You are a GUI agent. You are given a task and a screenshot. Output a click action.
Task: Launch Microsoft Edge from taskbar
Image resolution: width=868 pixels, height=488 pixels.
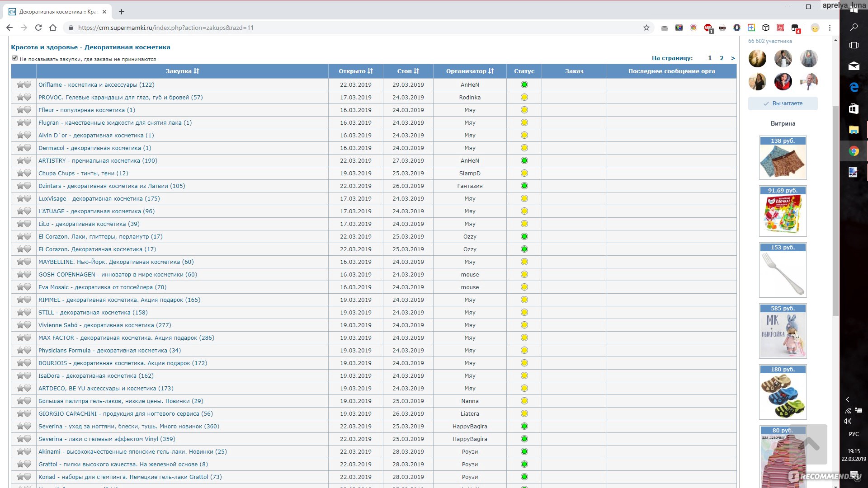(x=854, y=87)
